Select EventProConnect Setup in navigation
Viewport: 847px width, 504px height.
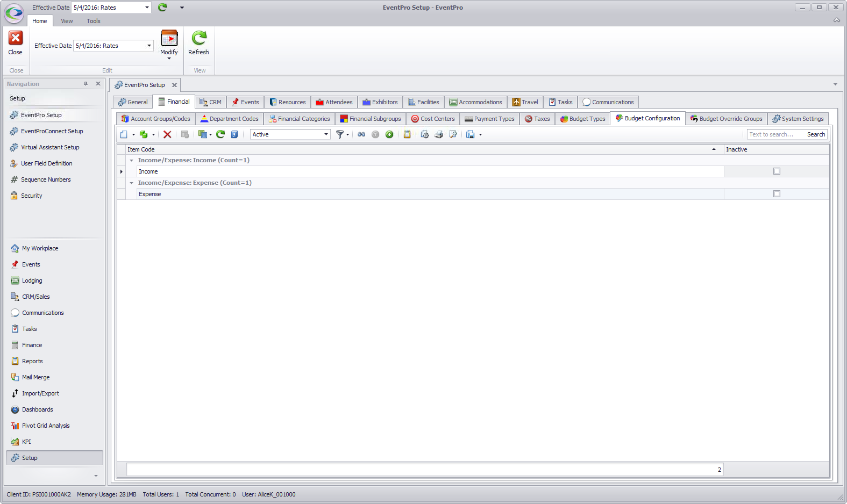coord(52,131)
